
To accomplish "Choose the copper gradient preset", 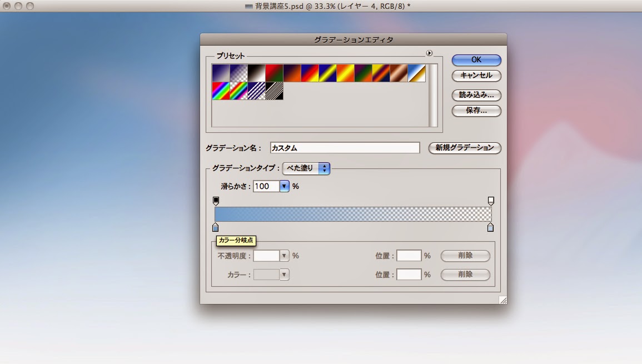I will tap(399, 73).
